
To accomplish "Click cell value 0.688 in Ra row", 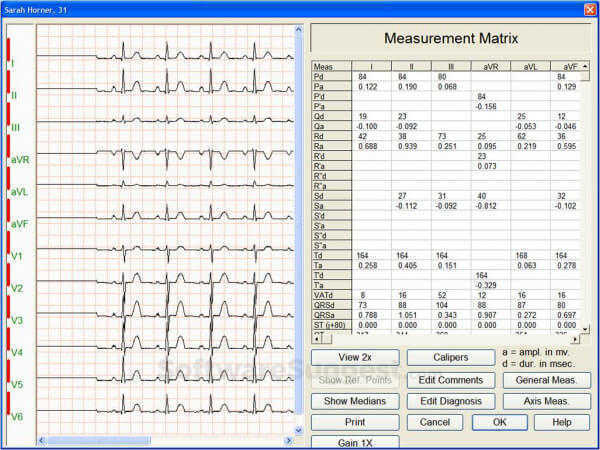I will (x=368, y=146).
